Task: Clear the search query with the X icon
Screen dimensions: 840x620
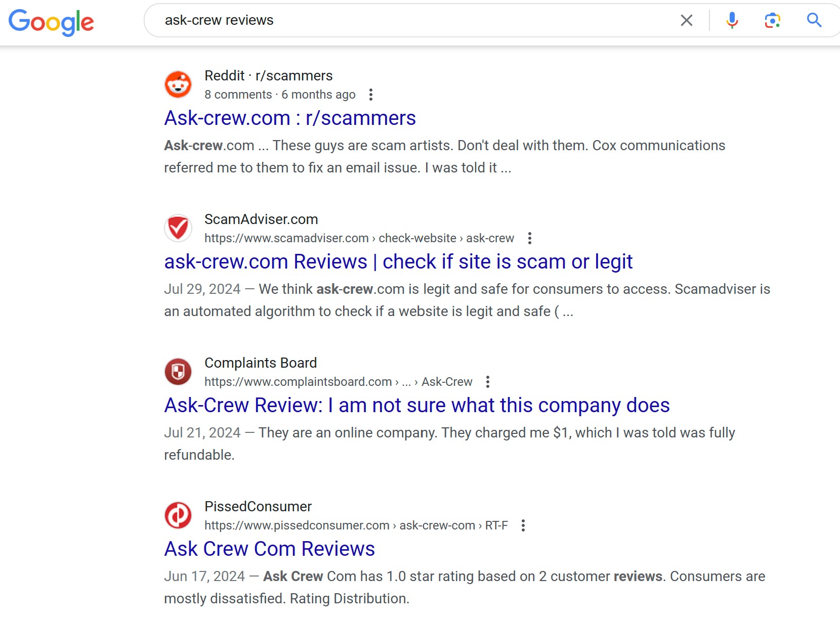Action: coord(687,20)
